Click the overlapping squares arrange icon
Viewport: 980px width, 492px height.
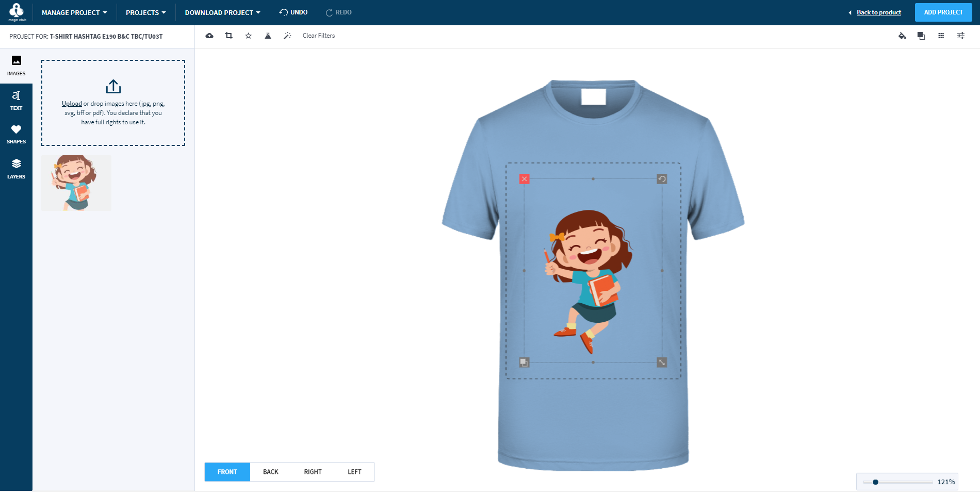[x=921, y=36]
